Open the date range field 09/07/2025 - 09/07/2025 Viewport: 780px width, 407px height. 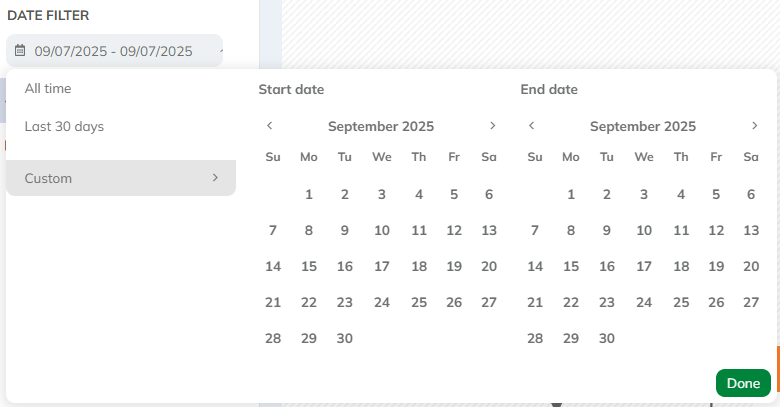click(113, 51)
